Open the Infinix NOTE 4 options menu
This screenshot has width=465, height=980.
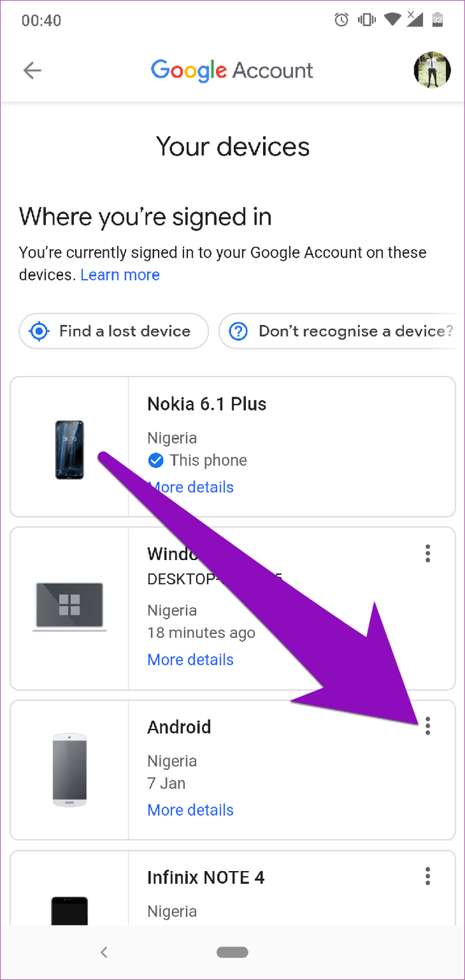click(x=428, y=876)
